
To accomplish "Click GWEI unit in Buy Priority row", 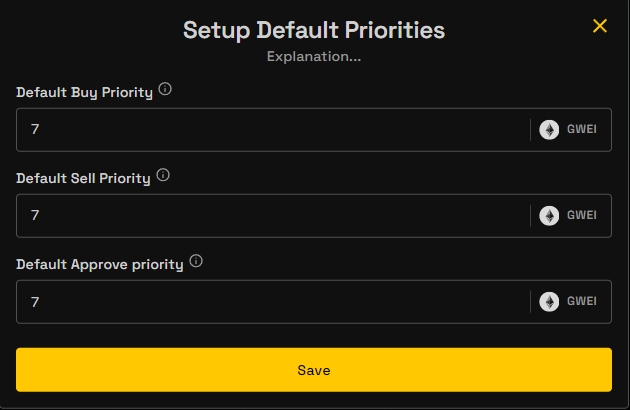I will [582, 130].
